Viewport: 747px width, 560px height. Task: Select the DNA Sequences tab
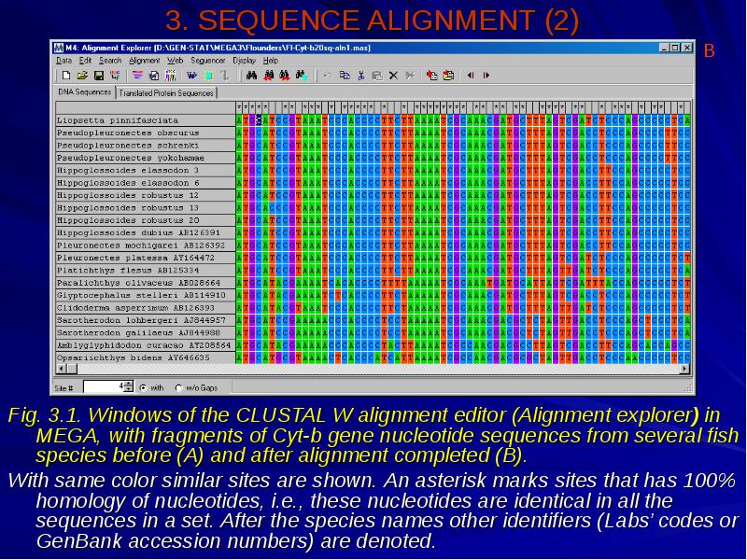[x=84, y=92]
